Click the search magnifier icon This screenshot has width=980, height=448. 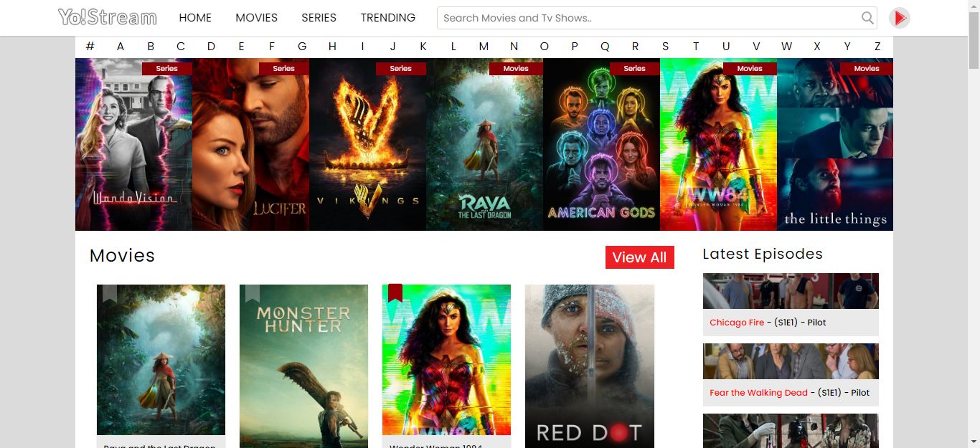click(x=867, y=18)
